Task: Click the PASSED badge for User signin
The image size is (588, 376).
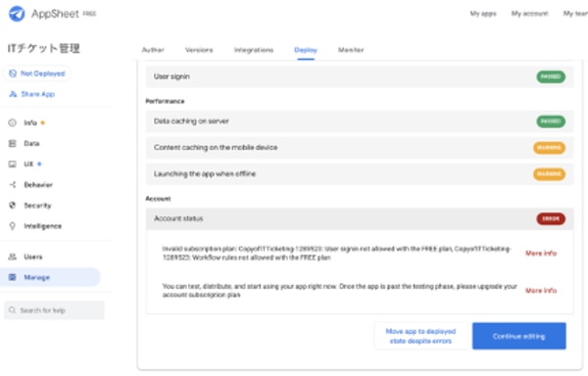Action: pyautogui.click(x=551, y=76)
